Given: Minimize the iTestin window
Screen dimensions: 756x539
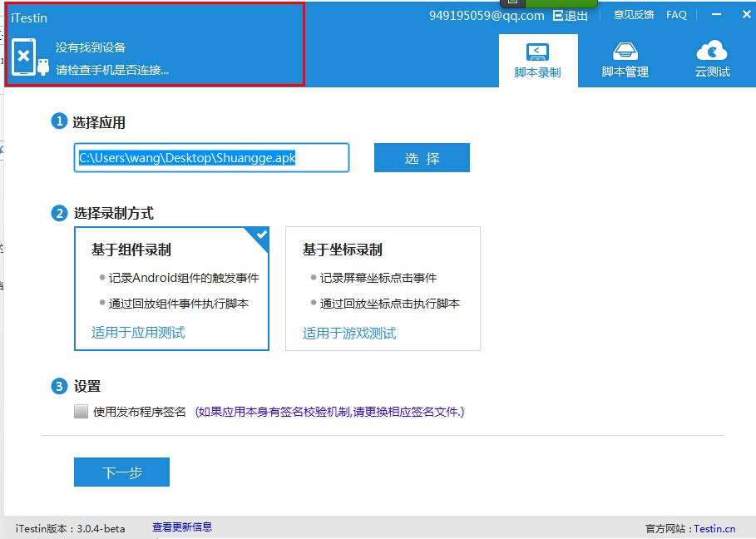Looking at the screenshot, I should point(717,14).
